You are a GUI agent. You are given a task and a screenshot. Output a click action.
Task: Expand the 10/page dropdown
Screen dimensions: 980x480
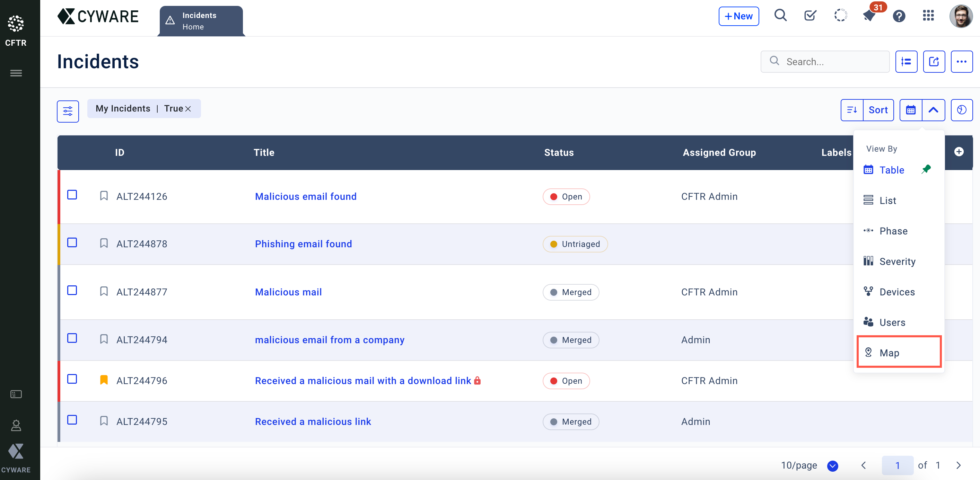(x=832, y=465)
